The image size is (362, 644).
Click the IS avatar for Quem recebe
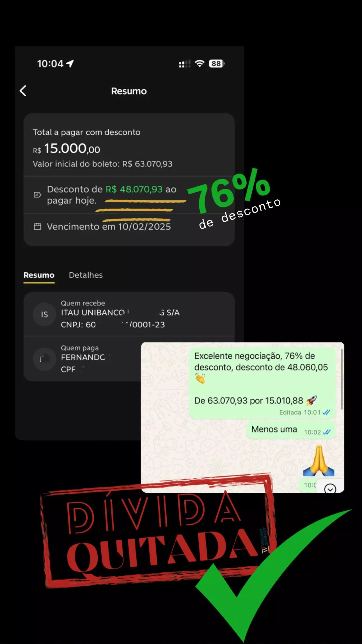pyautogui.click(x=45, y=314)
